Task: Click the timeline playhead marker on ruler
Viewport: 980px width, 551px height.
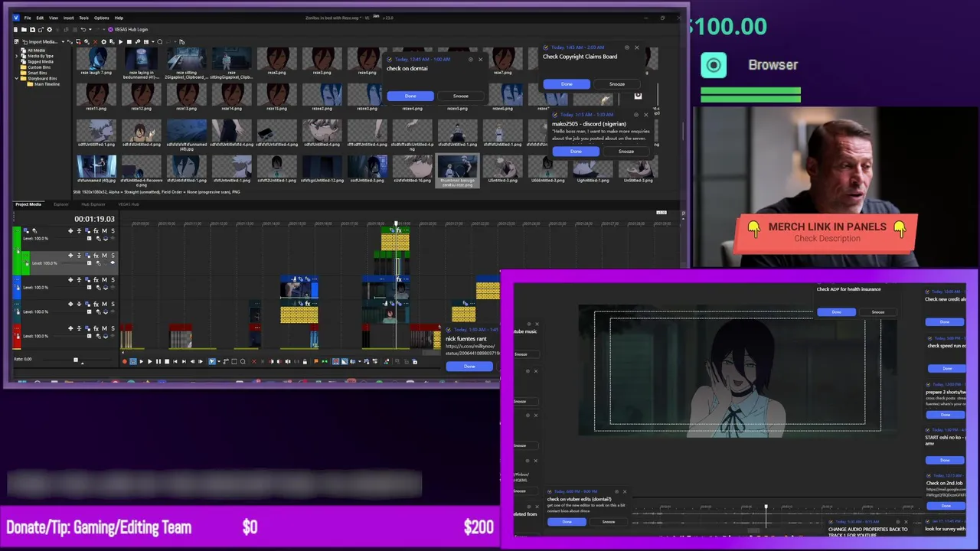Action: coord(397,224)
